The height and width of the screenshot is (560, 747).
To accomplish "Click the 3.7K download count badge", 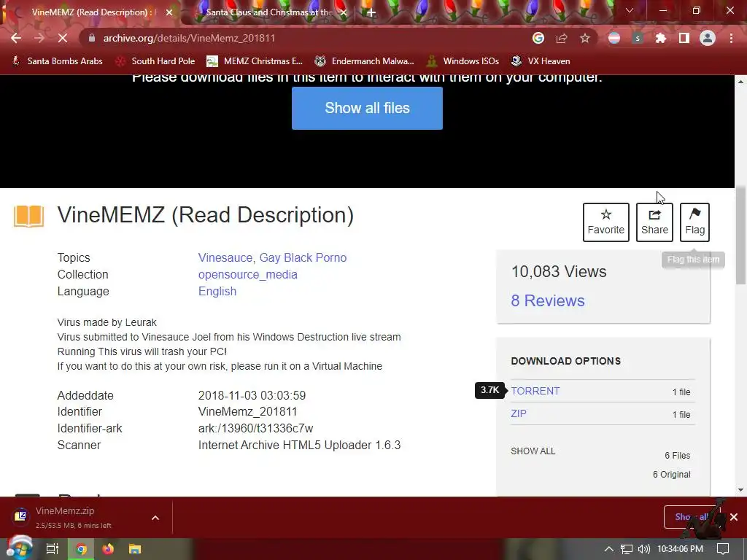I will coord(489,390).
